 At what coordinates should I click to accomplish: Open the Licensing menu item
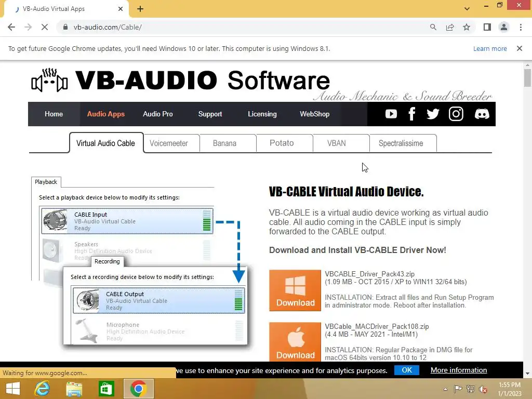point(262,114)
